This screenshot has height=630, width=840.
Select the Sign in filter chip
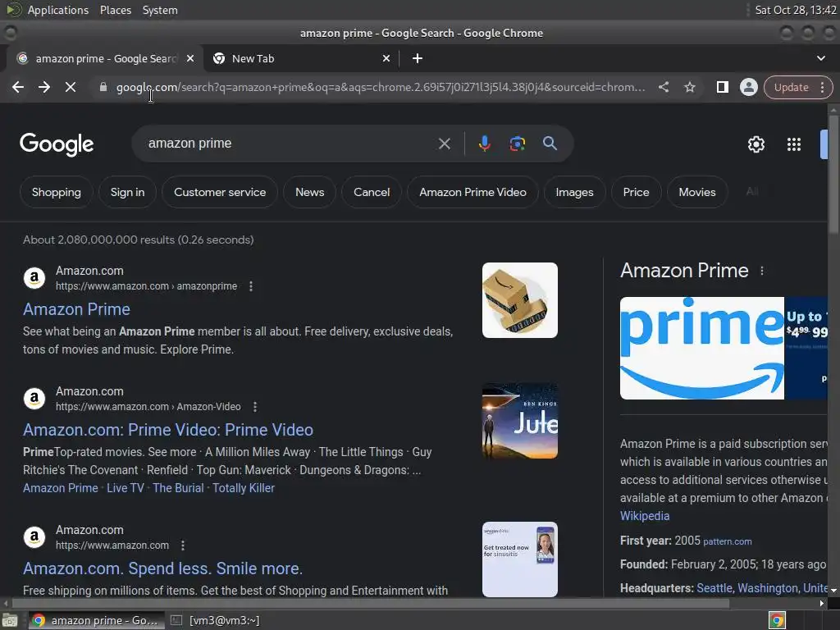[127, 192]
